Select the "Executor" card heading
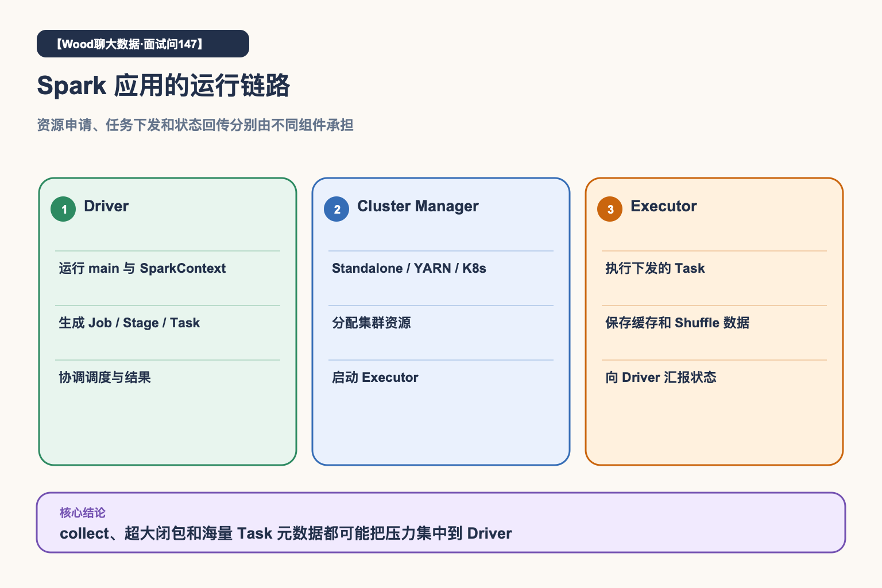 tap(663, 206)
